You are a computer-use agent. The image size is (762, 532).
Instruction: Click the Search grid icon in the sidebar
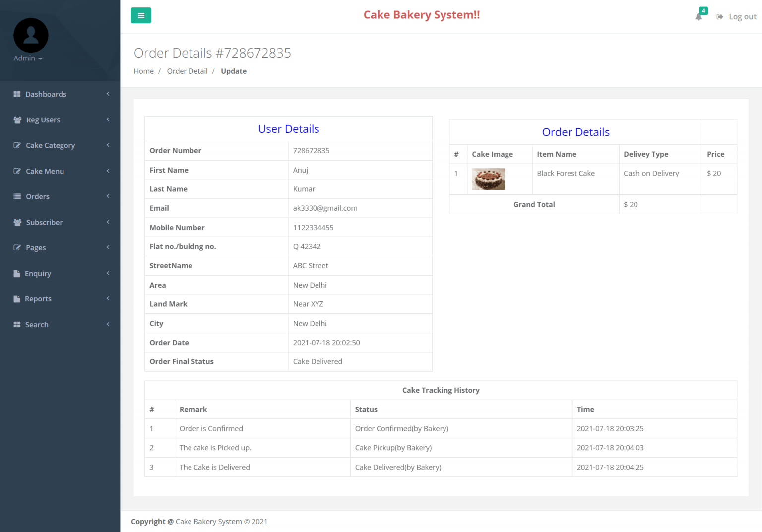click(17, 324)
